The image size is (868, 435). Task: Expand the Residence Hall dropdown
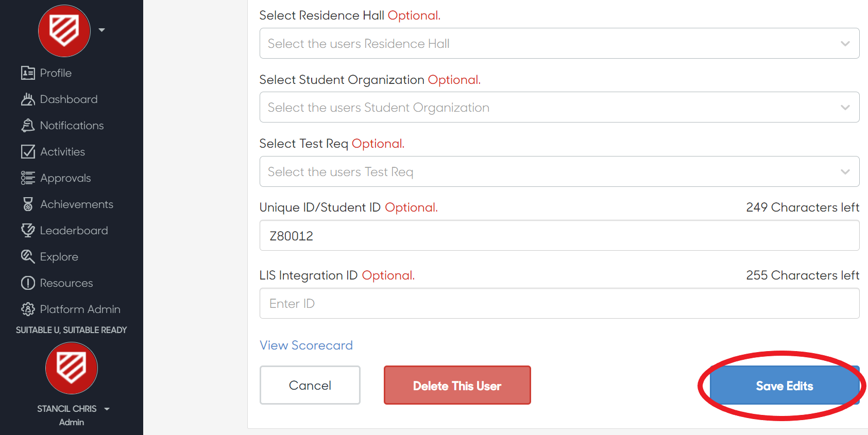[559, 43]
